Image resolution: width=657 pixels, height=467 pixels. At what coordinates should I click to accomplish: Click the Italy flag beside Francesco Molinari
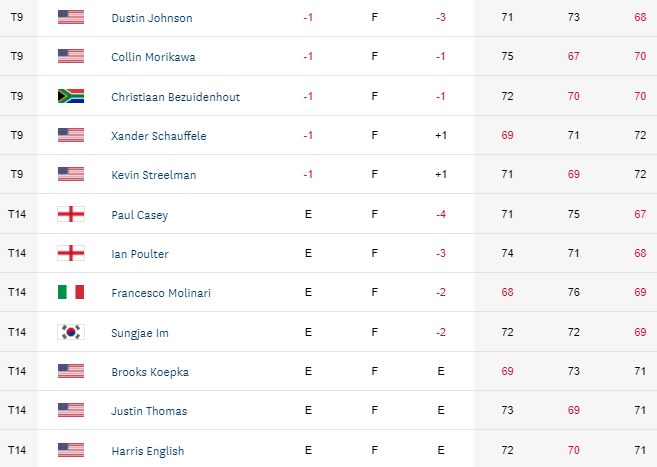click(x=71, y=293)
